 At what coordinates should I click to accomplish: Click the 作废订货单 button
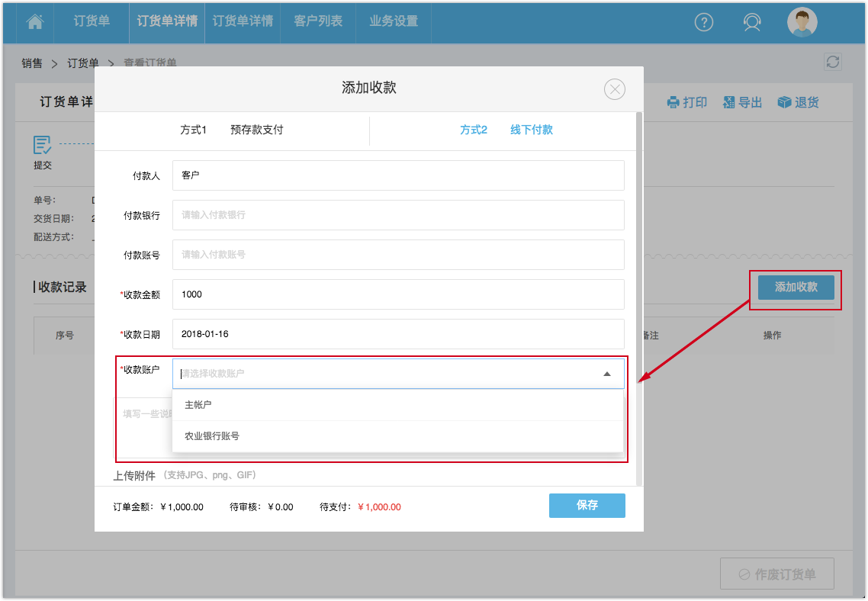[x=777, y=574]
